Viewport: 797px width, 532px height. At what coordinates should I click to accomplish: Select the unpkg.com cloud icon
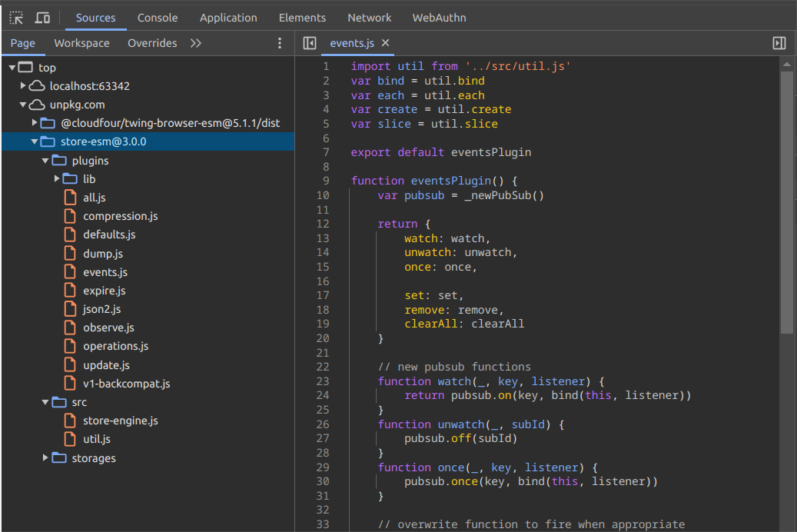pos(37,105)
